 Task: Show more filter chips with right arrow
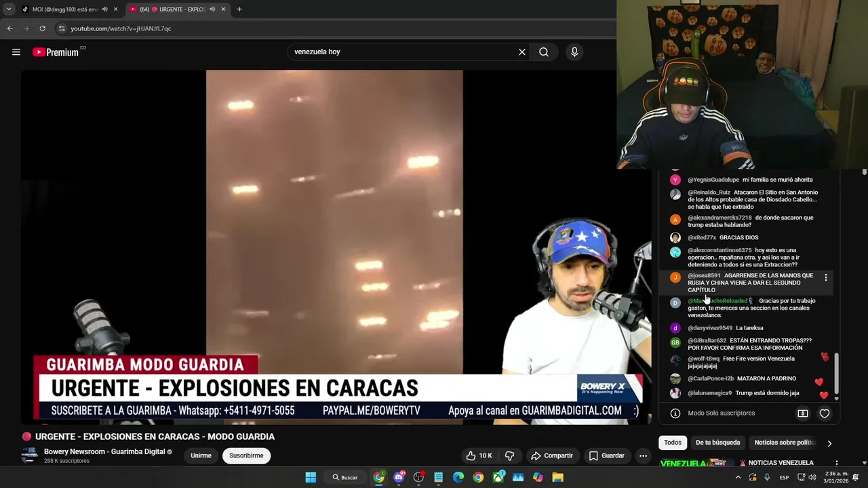tap(829, 443)
